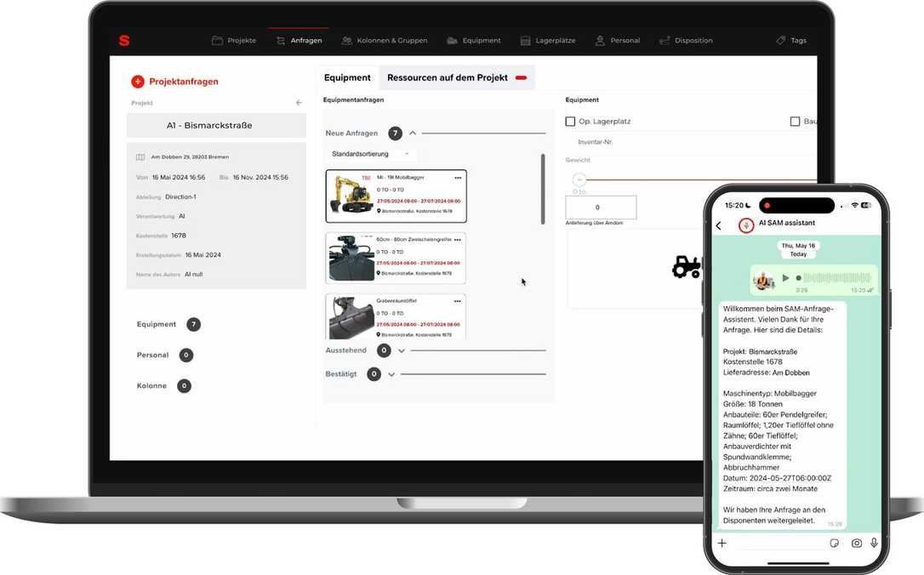
Task: Collapse the Neue Anfragen list
Action: 412,133
